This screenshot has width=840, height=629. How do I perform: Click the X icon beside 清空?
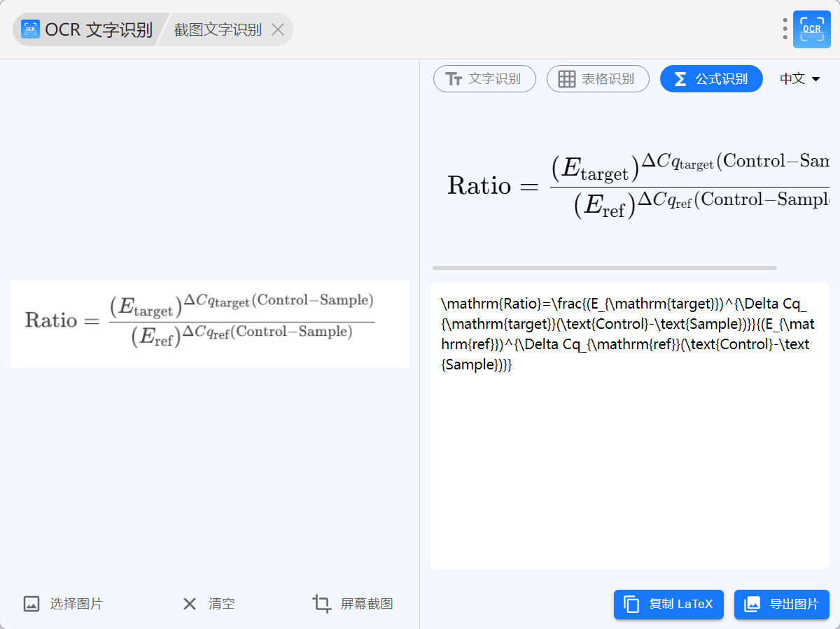[190, 604]
